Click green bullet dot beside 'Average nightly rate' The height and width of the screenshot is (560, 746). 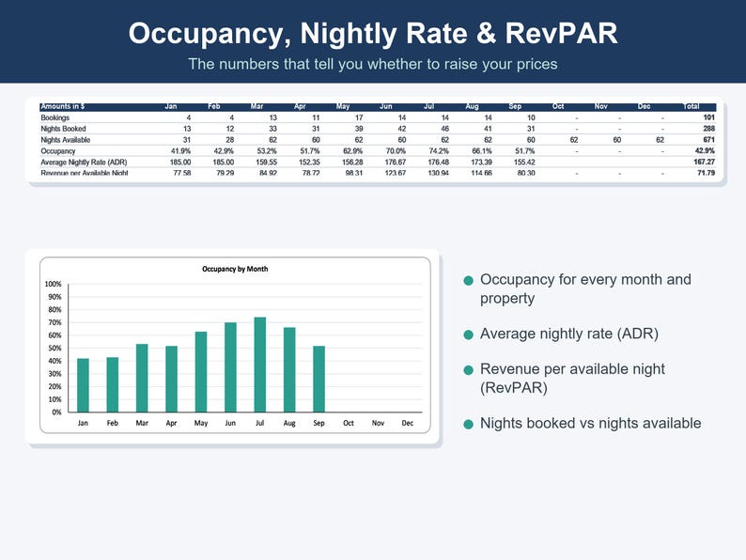pyautogui.click(x=468, y=334)
